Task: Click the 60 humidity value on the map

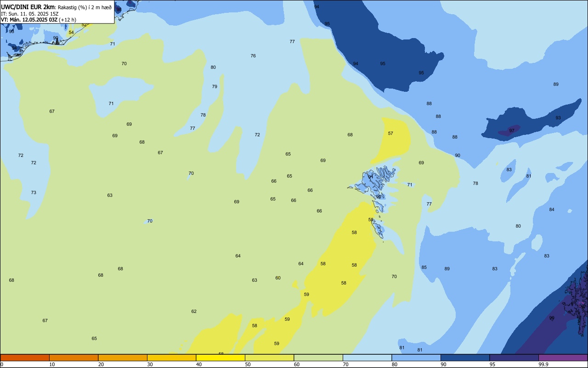Action: (x=278, y=278)
